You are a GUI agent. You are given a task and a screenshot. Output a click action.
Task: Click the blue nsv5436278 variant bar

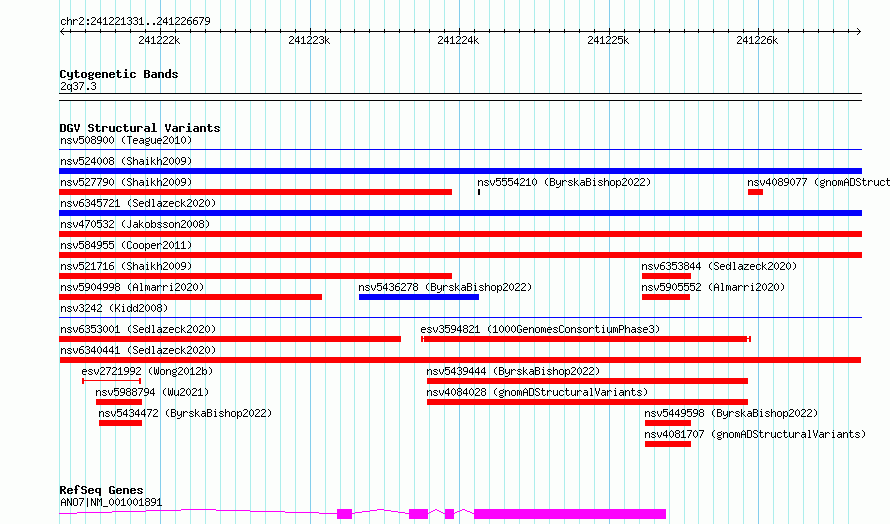419,297
